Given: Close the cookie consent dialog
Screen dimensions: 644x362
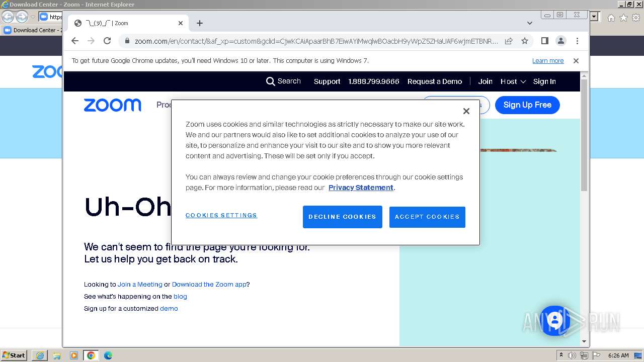Looking at the screenshot, I should pos(466,111).
